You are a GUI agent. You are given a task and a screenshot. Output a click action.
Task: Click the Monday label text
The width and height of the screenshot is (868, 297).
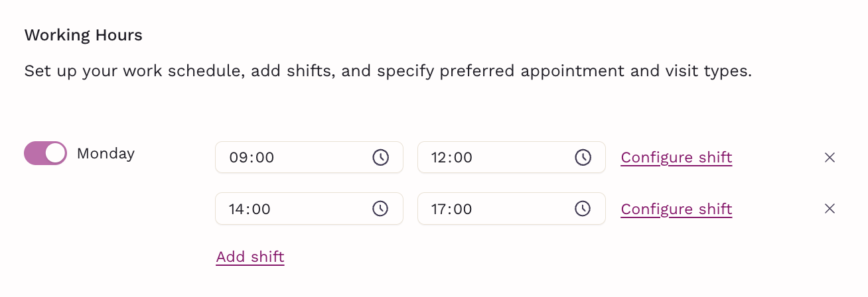pyautogui.click(x=106, y=154)
